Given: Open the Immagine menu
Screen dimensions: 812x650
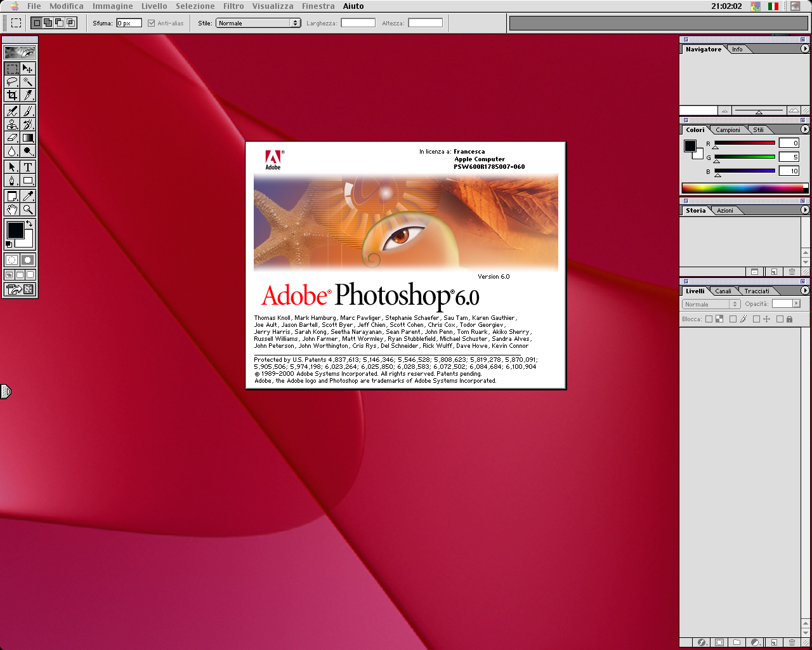Looking at the screenshot, I should (x=113, y=6).
